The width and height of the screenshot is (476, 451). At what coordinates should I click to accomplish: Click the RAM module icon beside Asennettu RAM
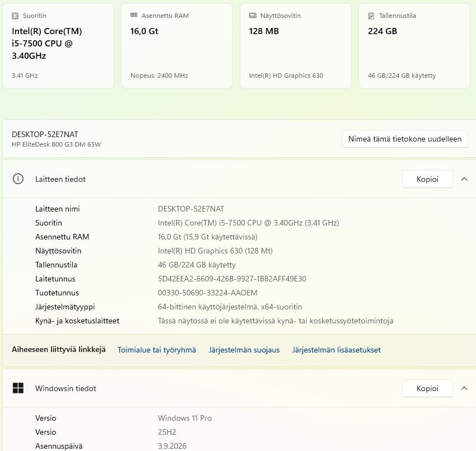134,15
